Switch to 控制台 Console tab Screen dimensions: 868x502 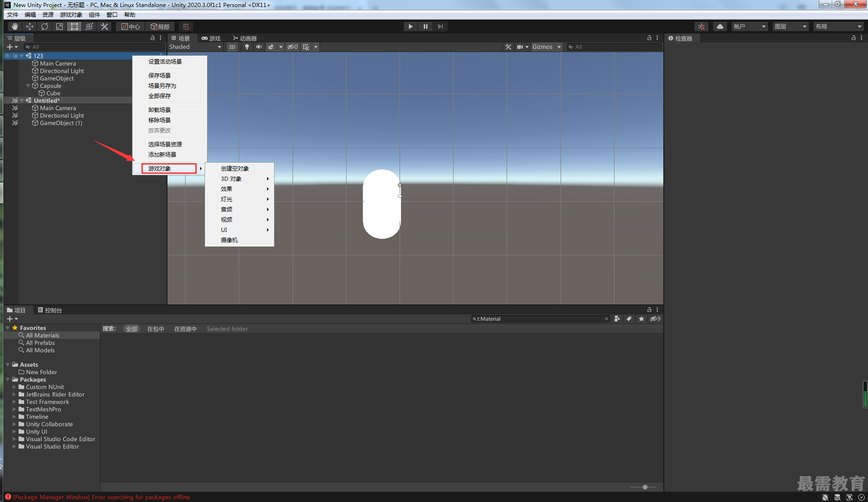(x=50, y=310)
